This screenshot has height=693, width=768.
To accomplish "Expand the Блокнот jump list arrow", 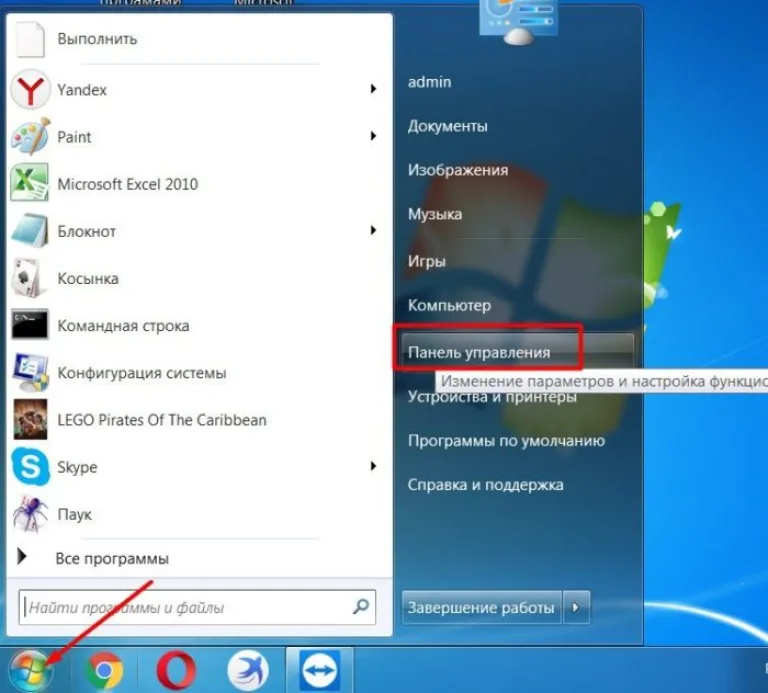I will pyautogui.click(x=373, y=230).
